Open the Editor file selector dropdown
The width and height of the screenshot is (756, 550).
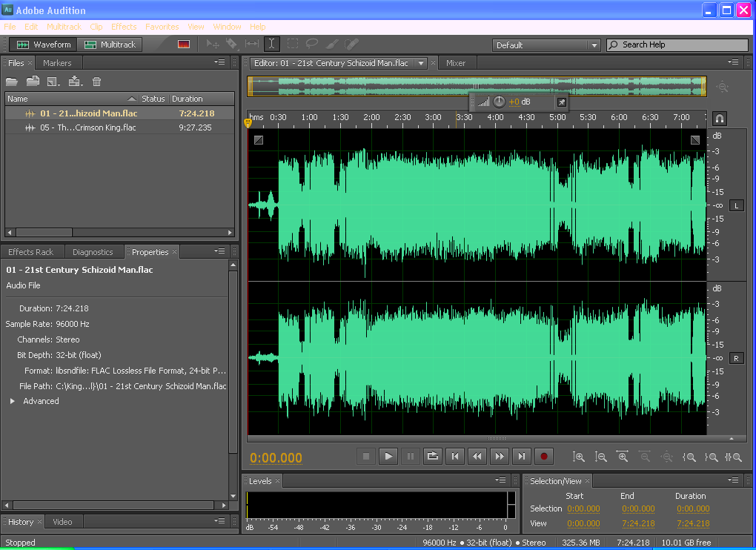coord(421,64)
